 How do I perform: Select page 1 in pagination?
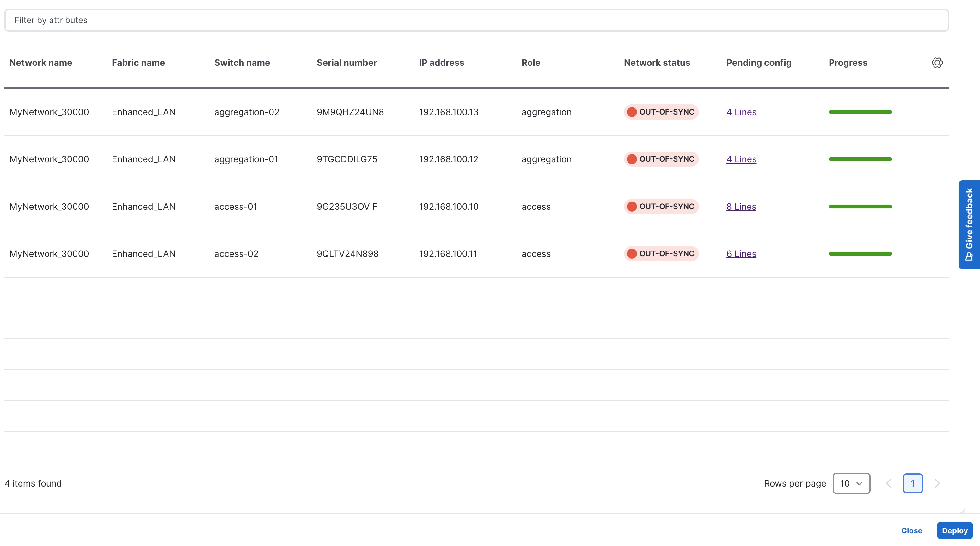[x=913, y=483]
